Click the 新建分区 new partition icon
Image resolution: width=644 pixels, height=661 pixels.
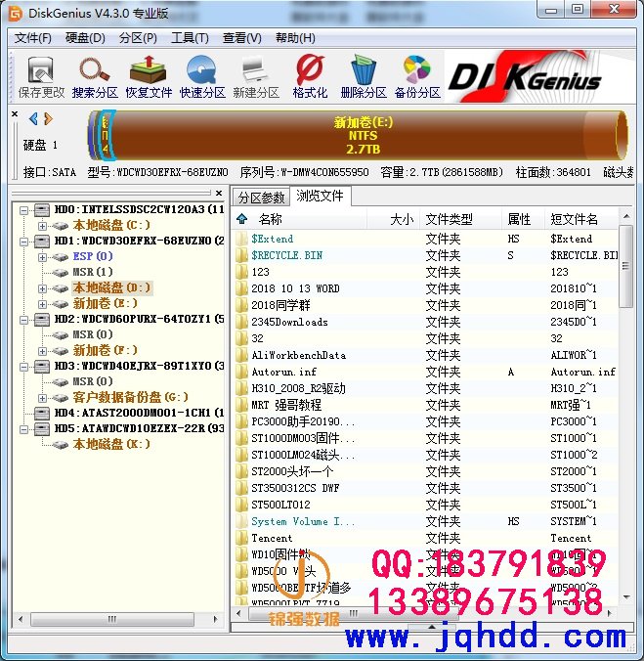coord(256,77)
